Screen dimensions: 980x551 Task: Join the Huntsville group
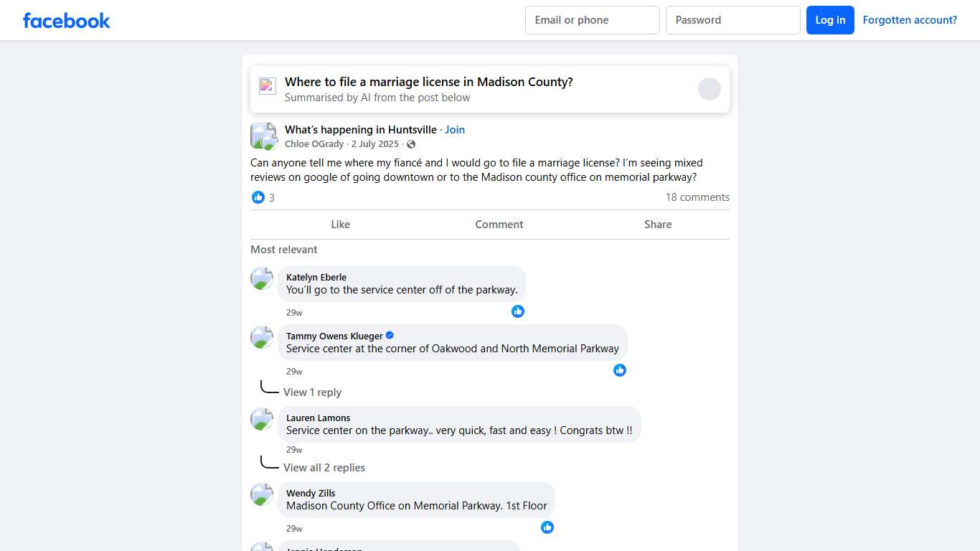pos(455,129)
